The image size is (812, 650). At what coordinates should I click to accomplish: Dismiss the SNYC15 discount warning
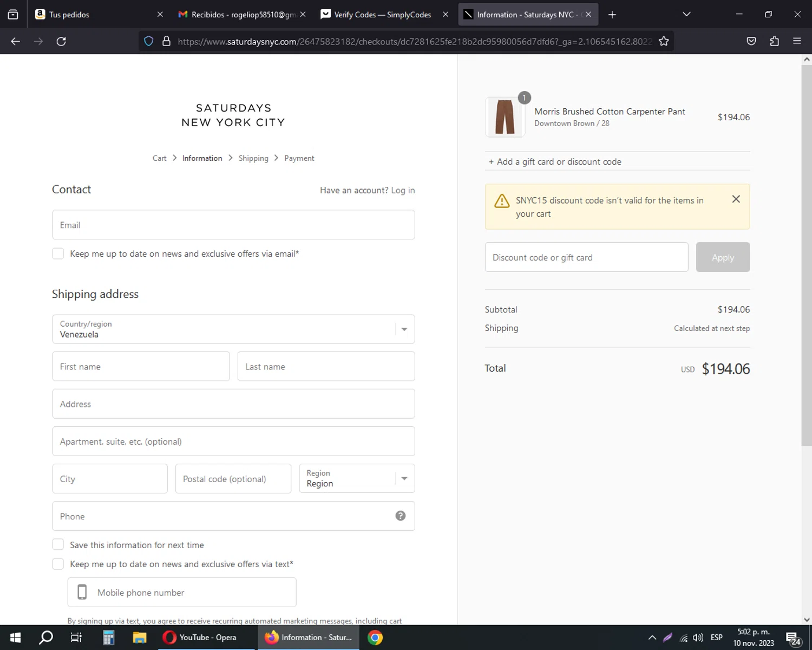[x=736, y=199]
